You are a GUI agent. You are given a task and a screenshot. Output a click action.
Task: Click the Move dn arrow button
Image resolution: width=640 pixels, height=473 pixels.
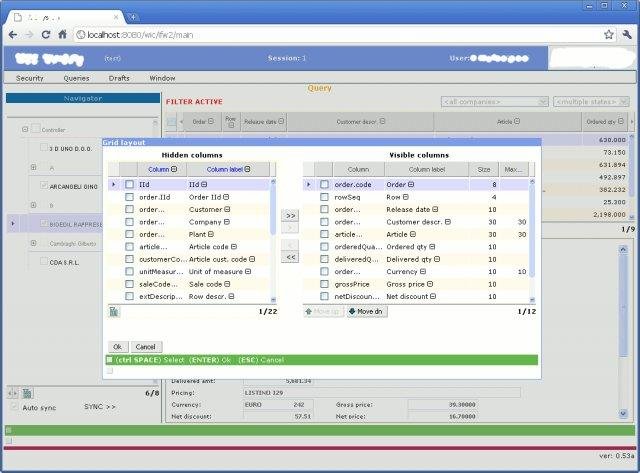(367, 311)
